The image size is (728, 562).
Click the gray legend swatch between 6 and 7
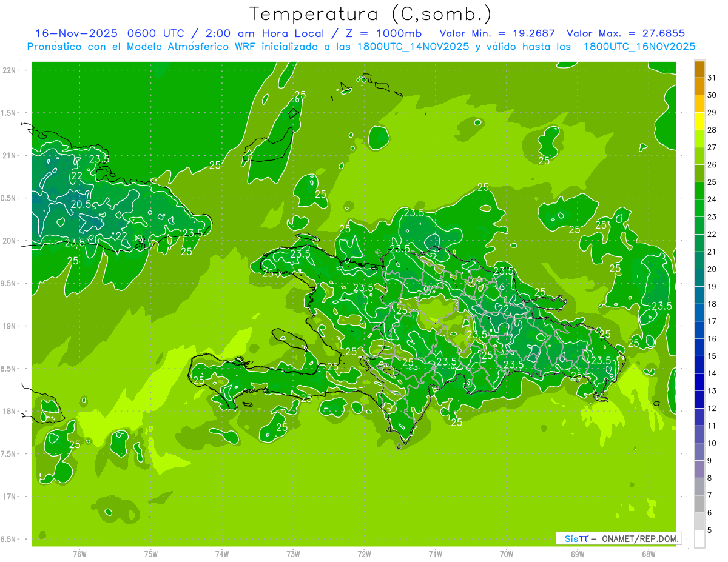[699, 504]
